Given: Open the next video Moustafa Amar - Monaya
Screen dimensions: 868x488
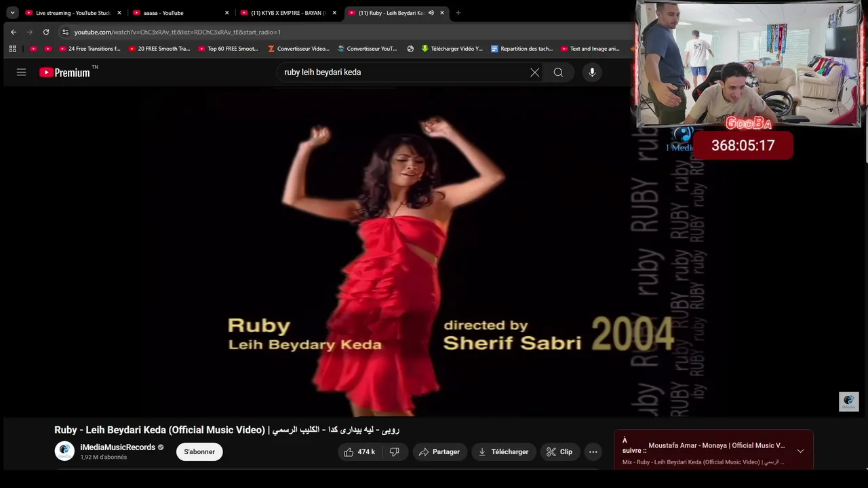Looking at the screenshot, I should coord(717,445).
